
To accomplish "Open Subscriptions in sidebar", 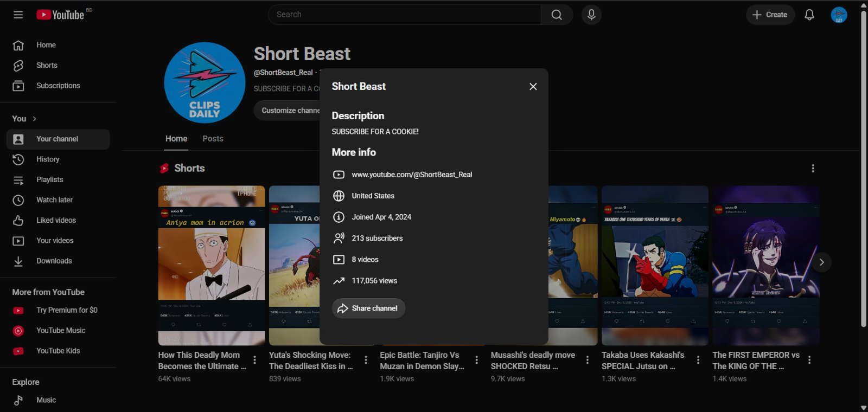I will pyautogui.click(x=58, y=86).
